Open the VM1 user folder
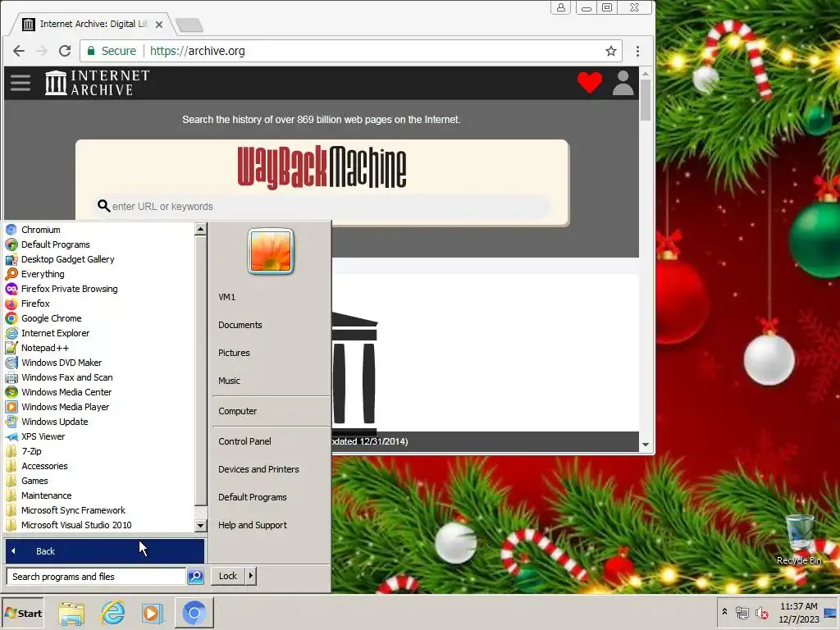Image resolution: width=840 pixels, height=630 pixels. [226, 297]
